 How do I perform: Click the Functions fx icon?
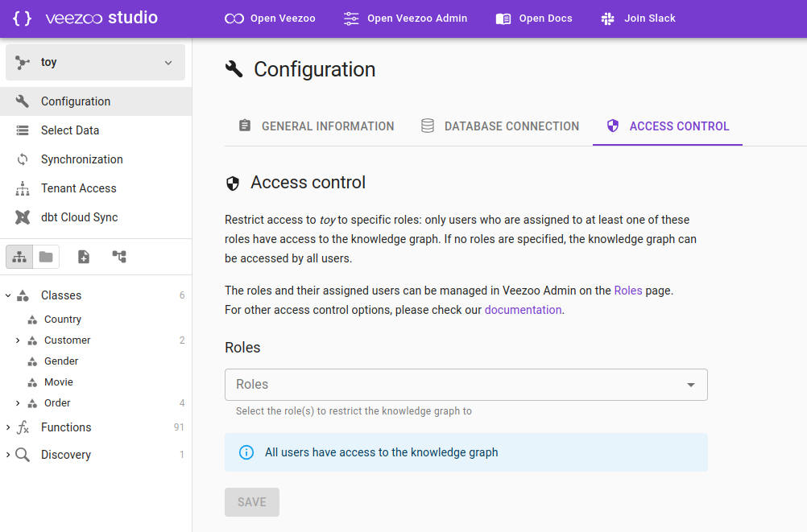pyautogui.click(x=23, y=427)
